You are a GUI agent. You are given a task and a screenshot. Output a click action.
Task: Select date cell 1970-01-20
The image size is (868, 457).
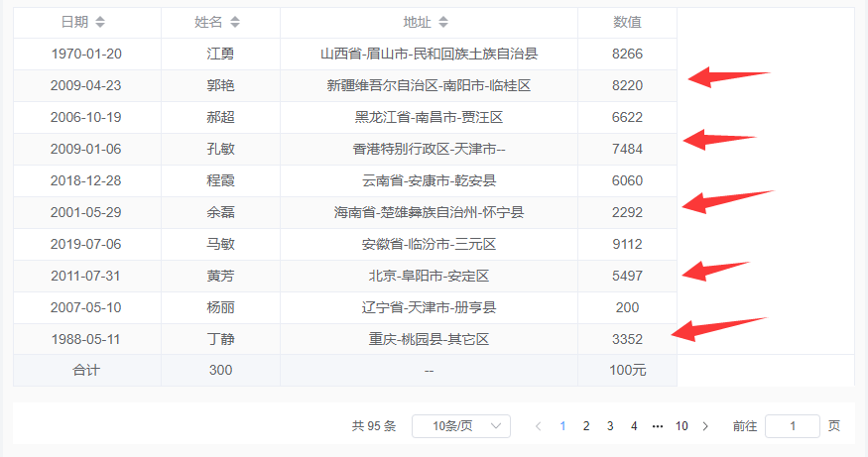click(86, 54)
